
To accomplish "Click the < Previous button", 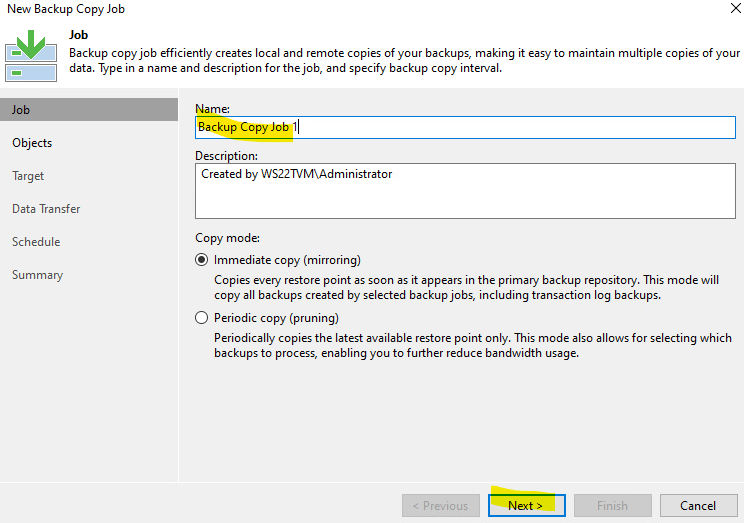I will click(440, 505).
